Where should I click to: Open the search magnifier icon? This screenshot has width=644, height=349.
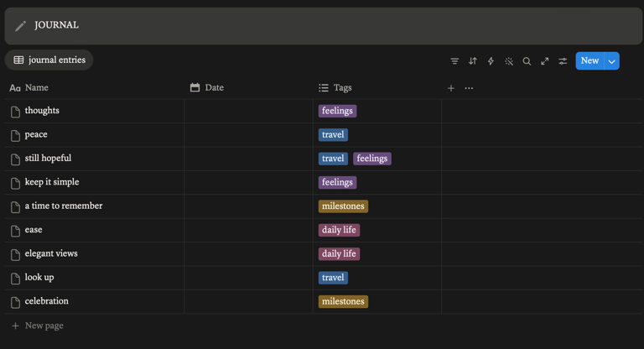527,61
